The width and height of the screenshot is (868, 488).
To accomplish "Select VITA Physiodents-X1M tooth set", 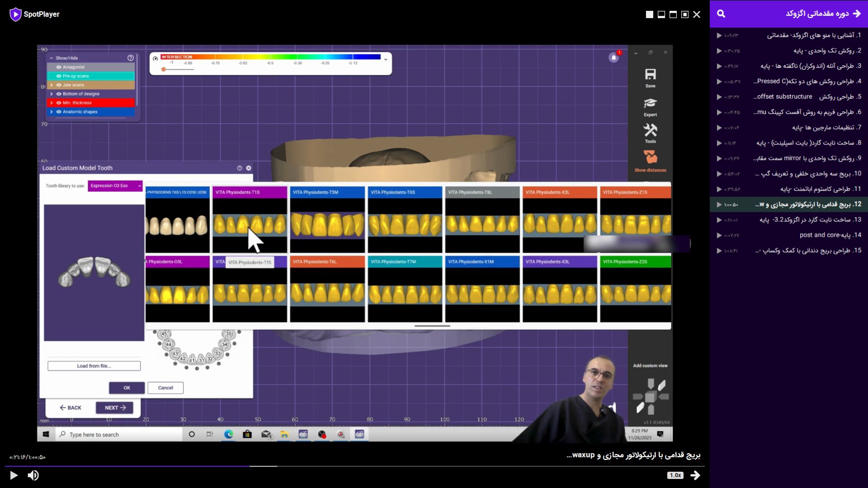I will click(x=482, y=289).
